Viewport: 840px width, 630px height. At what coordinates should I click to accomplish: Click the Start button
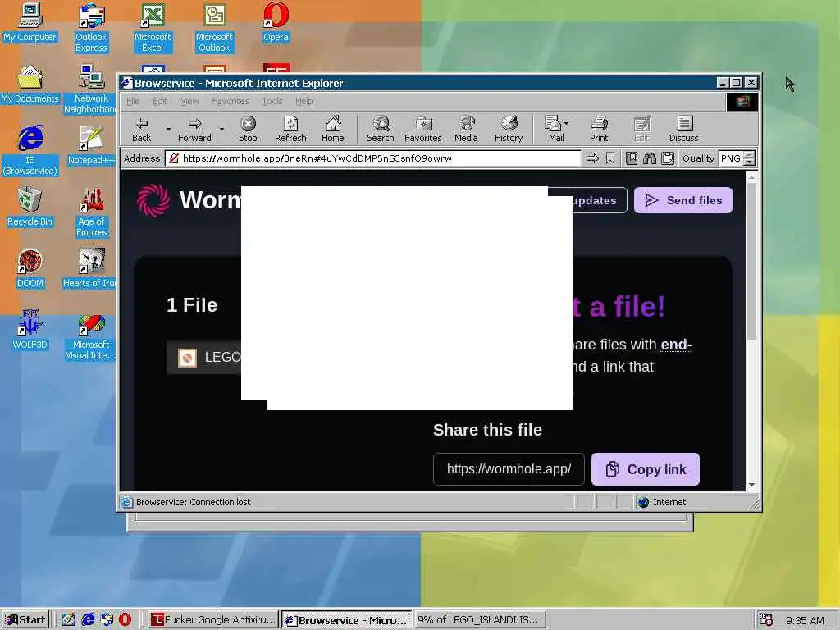25,620
